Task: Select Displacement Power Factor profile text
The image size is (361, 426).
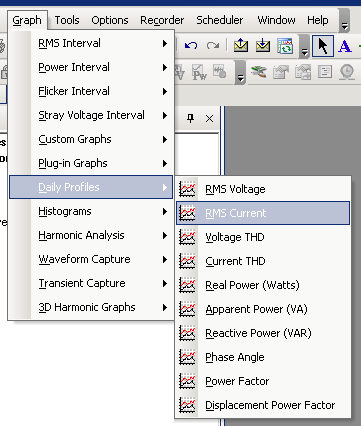Action: [x=270, y=405]
